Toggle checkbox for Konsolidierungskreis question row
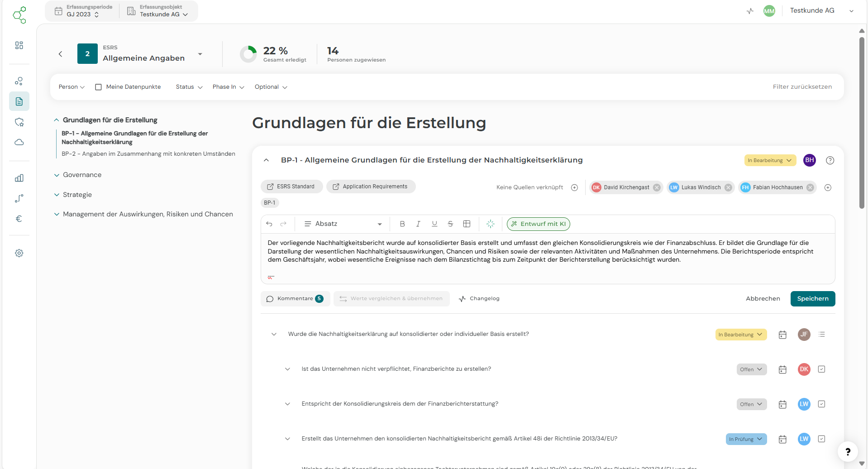Viewport: 868px width, 469px height. coord(821,404)
